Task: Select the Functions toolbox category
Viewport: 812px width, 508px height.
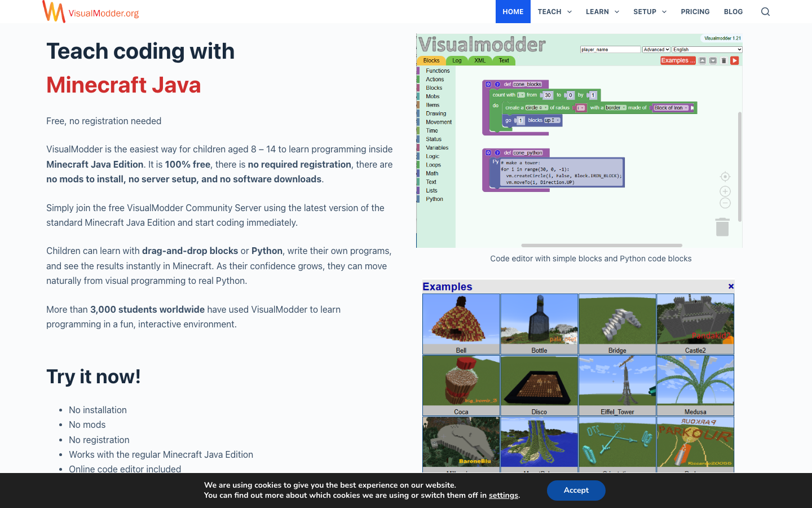Action: tap(438, 71)
